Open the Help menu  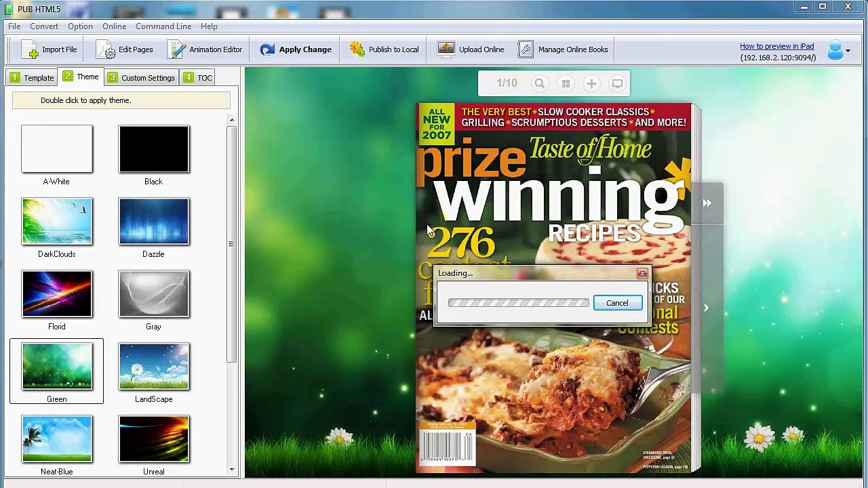point(209,26)
